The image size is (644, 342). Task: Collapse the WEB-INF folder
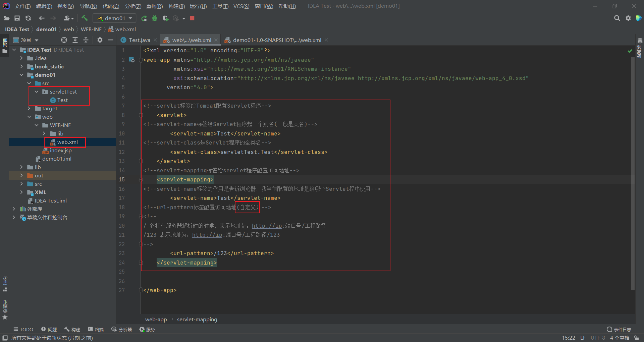point(37,125)
